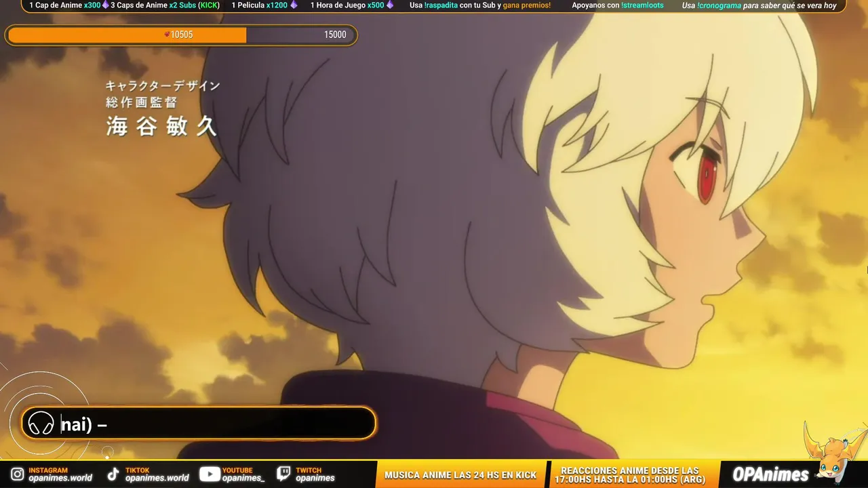
Task: Click the OPAnimes logo
Action: 770,474
